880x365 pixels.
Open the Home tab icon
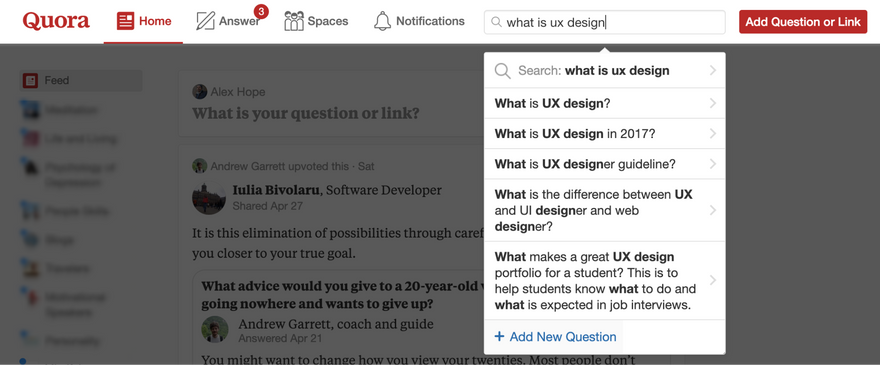(x=125, y=21)
